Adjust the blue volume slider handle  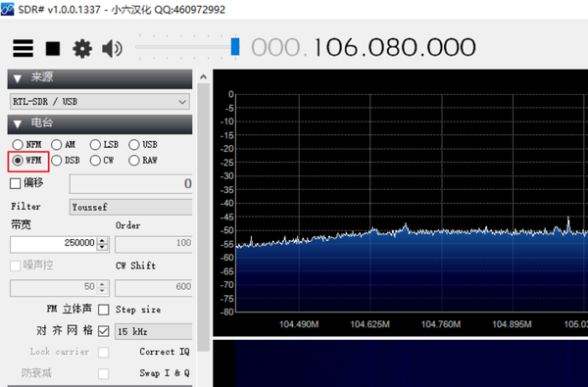click(235, 46)
